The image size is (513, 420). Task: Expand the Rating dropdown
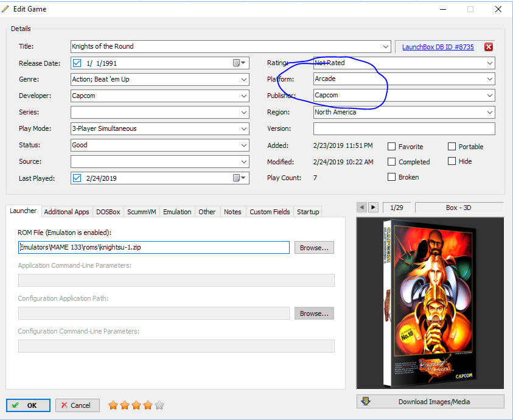coord(489,63)
